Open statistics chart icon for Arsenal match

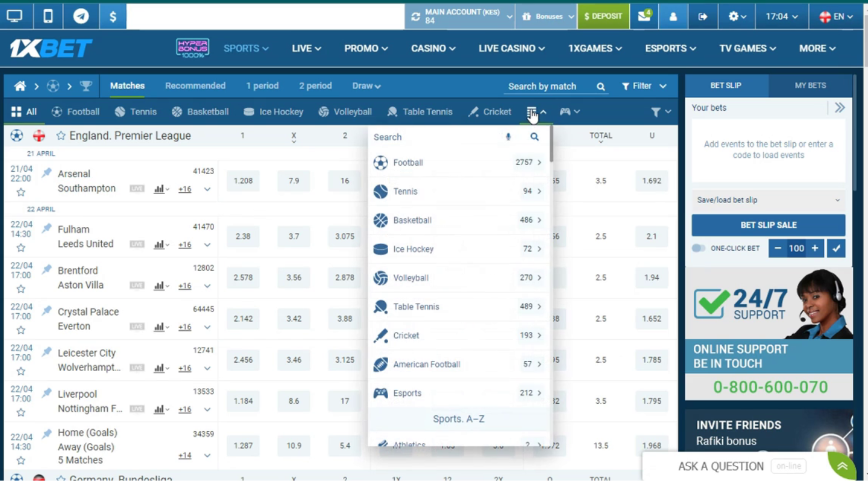[x=159, y=189]
